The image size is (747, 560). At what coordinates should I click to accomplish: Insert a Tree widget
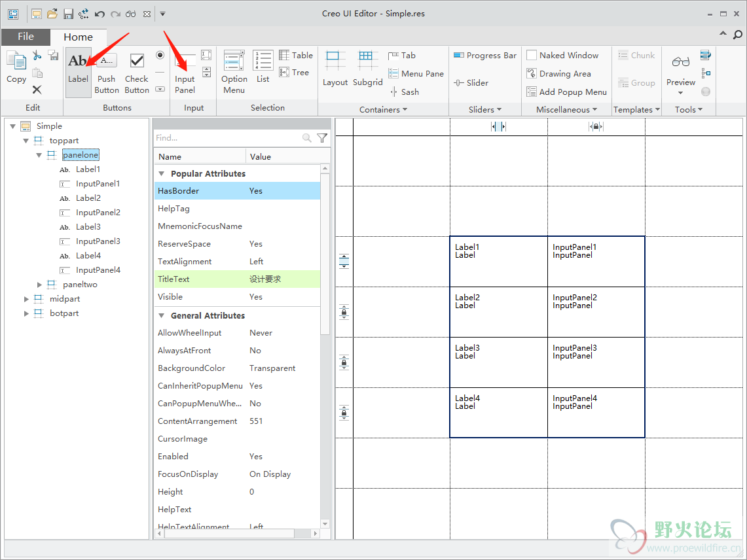(x=294, y=73)
